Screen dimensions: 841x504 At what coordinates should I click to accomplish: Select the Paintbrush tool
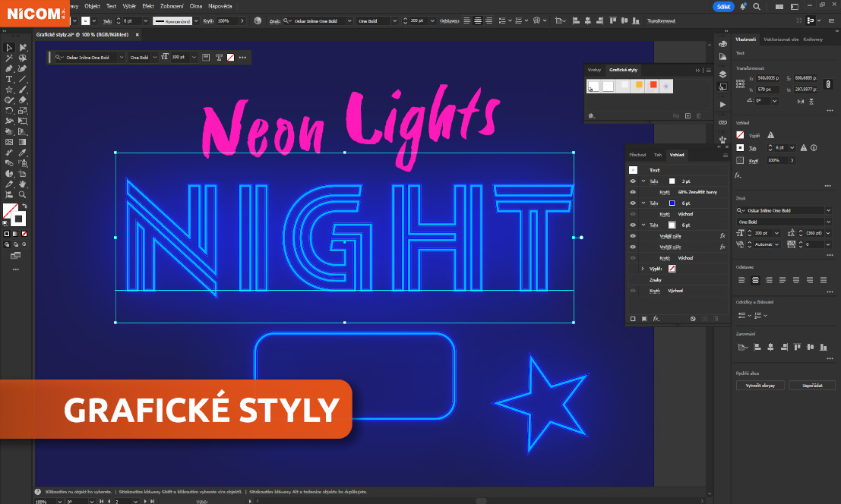(x=23, y=90)
